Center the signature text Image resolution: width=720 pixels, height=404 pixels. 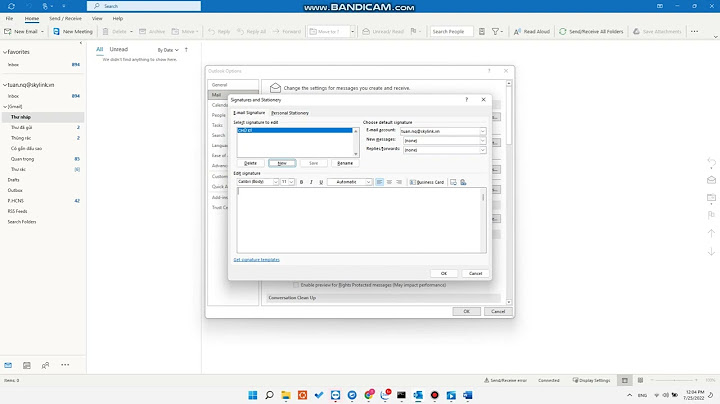coord(389,182)
